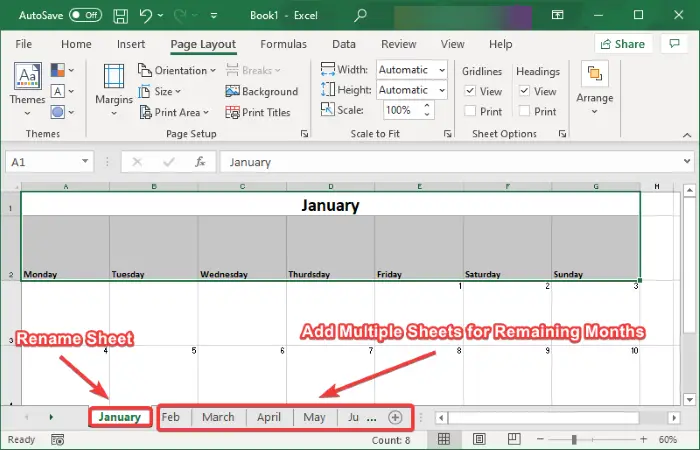Open the Margins options
Viewport: 700px width, 450px height.
(x=114, y=90)
